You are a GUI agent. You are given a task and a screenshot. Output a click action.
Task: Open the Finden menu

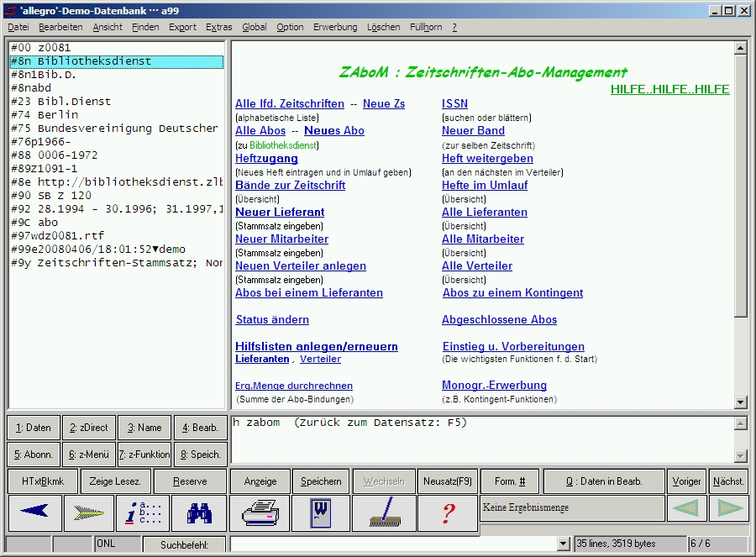(x=145, y=28)
